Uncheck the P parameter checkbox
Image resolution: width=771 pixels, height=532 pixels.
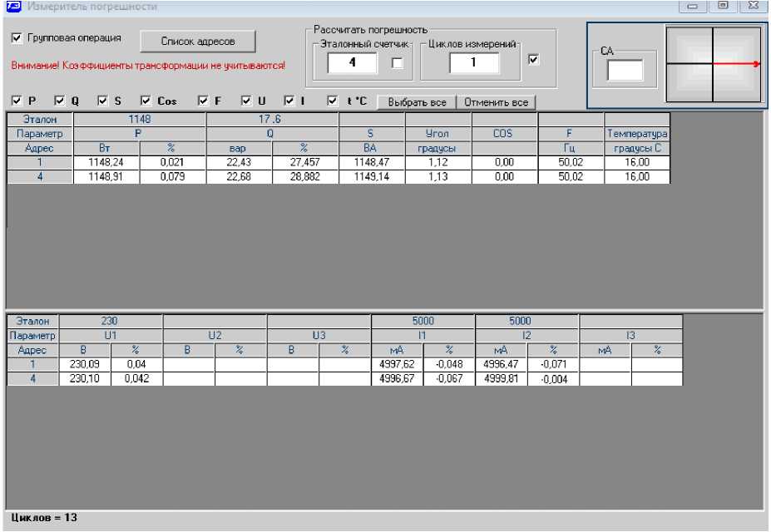click(x=17, y=101)
